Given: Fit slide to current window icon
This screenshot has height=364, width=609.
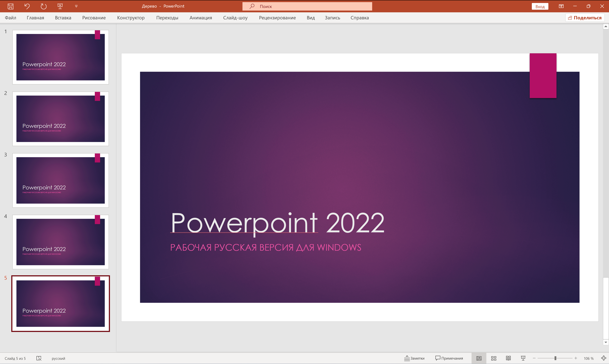Looking at the screenshot, I should pyautogui.click(x=604, y=358).
